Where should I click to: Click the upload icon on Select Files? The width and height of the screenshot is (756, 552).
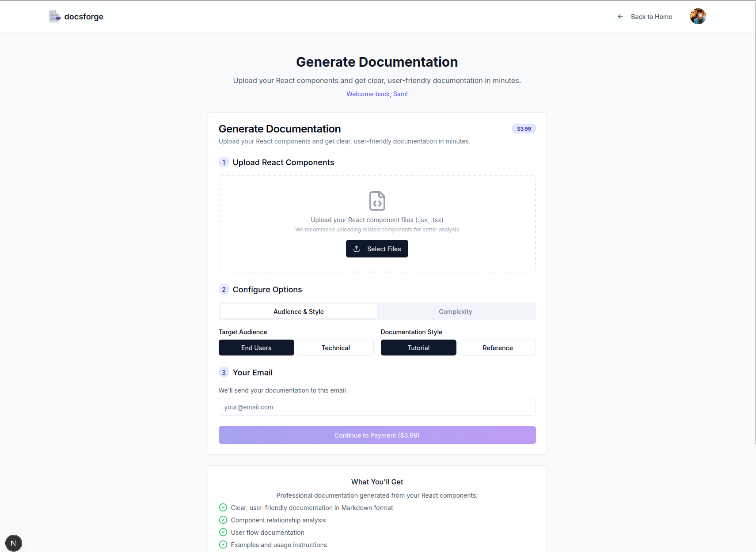[x=357, y=249]
